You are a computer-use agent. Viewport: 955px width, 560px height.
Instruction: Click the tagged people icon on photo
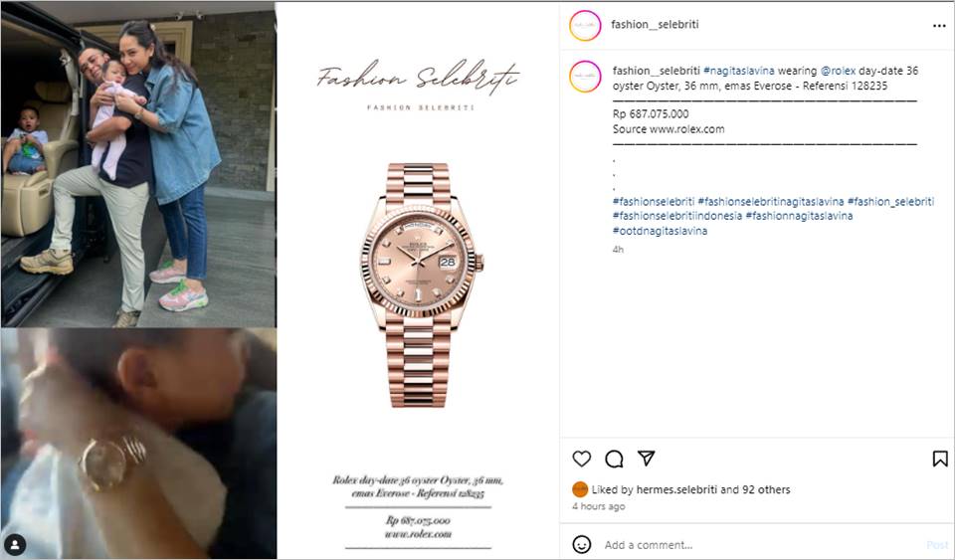click(15, 544)
